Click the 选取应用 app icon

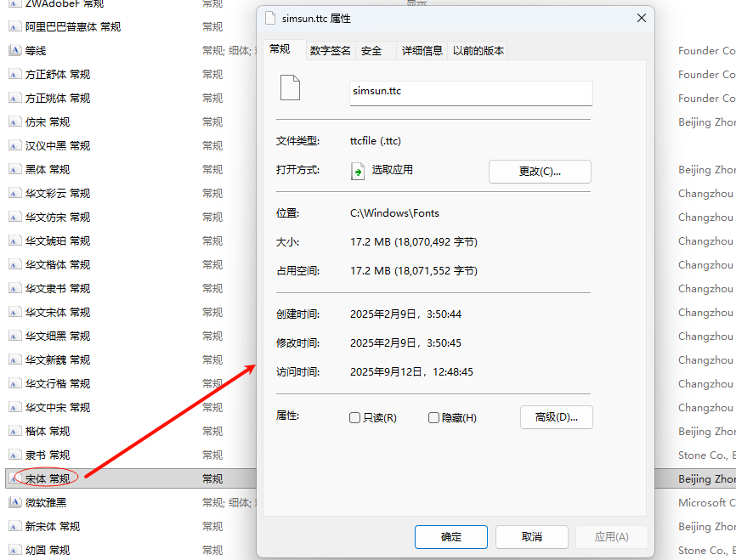[x=358, y=171]
